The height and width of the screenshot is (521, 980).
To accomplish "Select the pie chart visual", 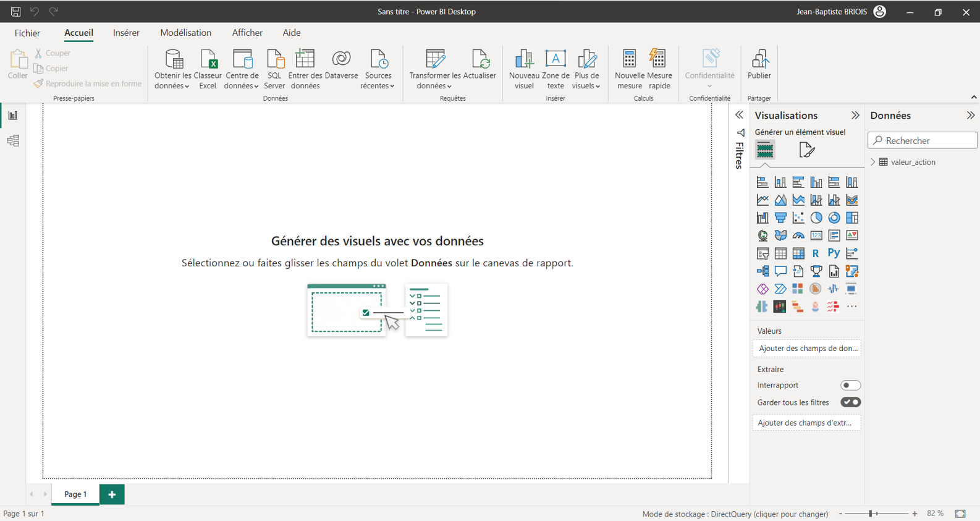I will point(816,218).
